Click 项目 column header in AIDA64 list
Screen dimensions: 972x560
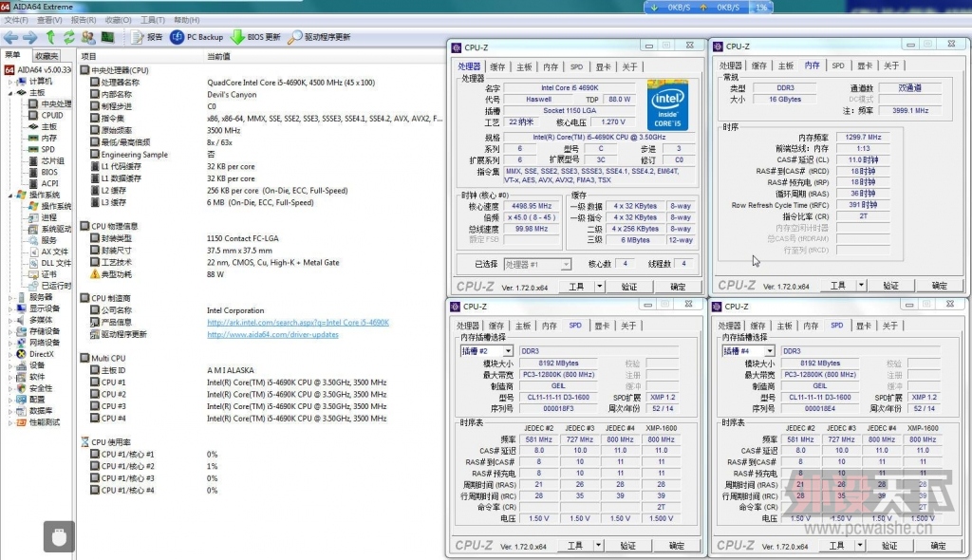click(88, 56)
